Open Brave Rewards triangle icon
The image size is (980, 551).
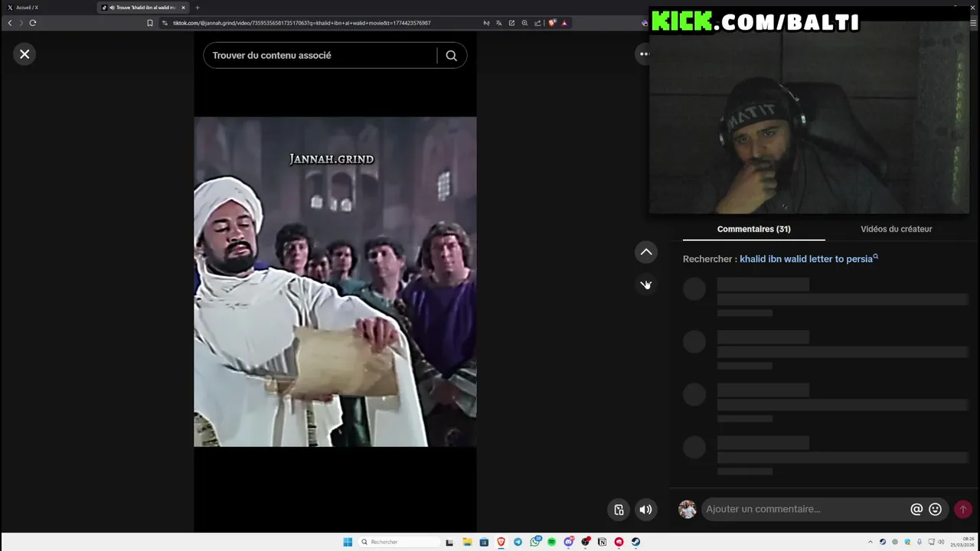pyautogui.click(x=564, y=23)
